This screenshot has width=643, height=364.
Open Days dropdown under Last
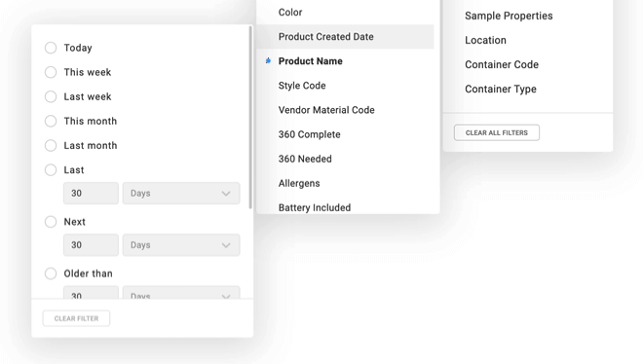181,194
